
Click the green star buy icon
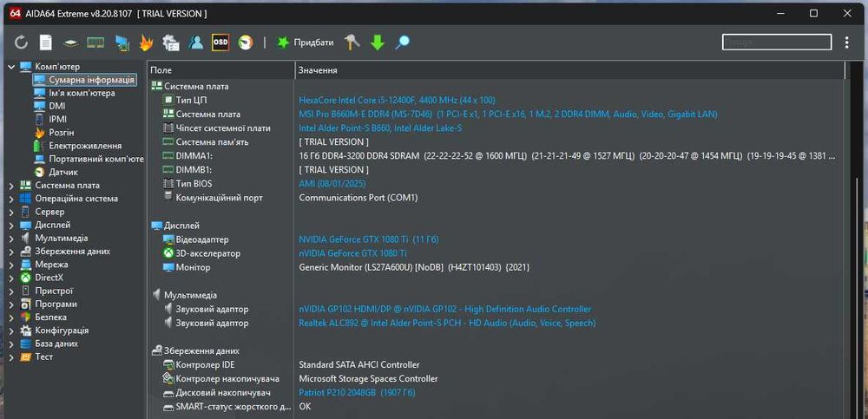(x=283, y=43)
